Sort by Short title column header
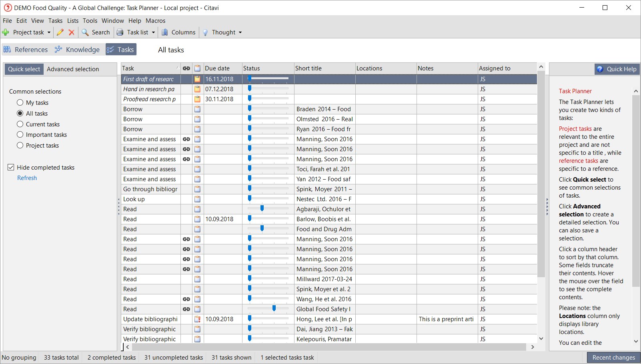This screenshot has width=641, height=364. click(325, 68)
